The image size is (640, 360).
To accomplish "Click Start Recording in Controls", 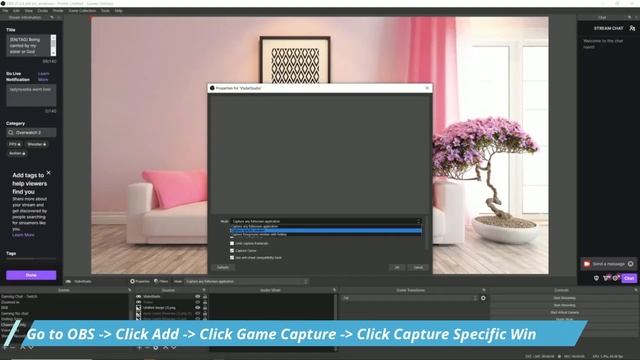I will [x=564, y=305].
